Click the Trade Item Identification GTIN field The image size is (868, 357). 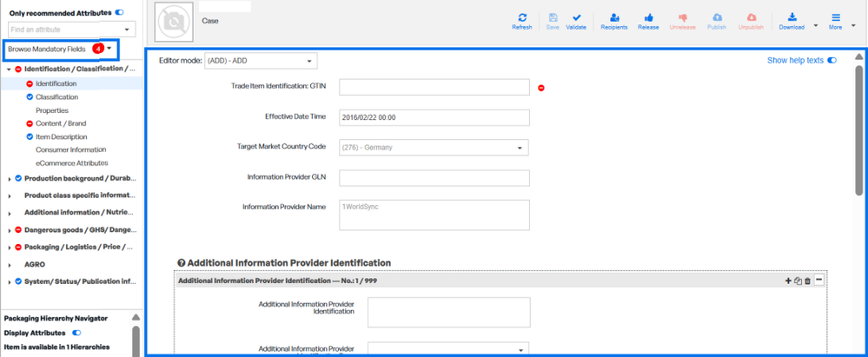pyautogui.click(x=434, y=88)
